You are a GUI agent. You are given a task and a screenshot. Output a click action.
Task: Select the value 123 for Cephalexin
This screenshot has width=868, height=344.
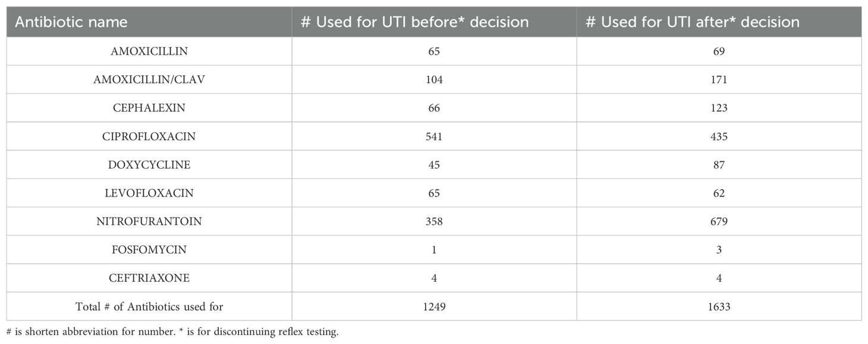[719, 108]
